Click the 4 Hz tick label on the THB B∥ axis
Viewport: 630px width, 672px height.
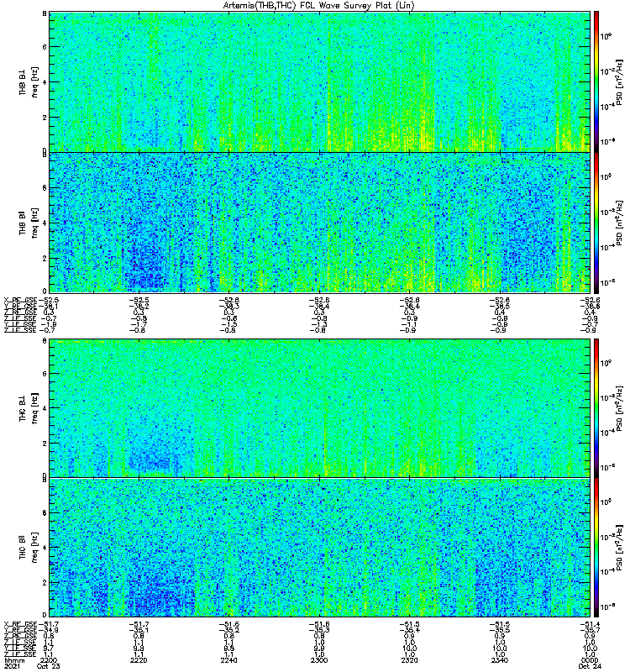[45, 223]
